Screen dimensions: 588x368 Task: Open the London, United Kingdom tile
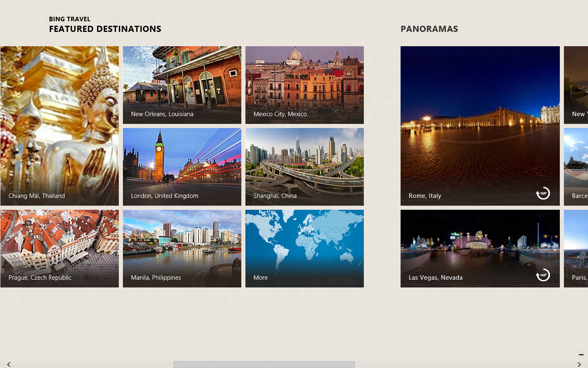(182, 166)
